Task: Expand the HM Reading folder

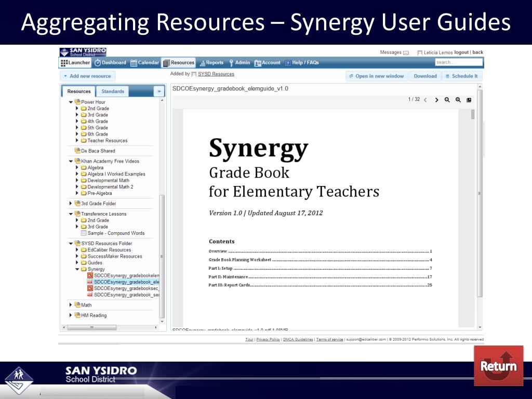Action: 71,315
